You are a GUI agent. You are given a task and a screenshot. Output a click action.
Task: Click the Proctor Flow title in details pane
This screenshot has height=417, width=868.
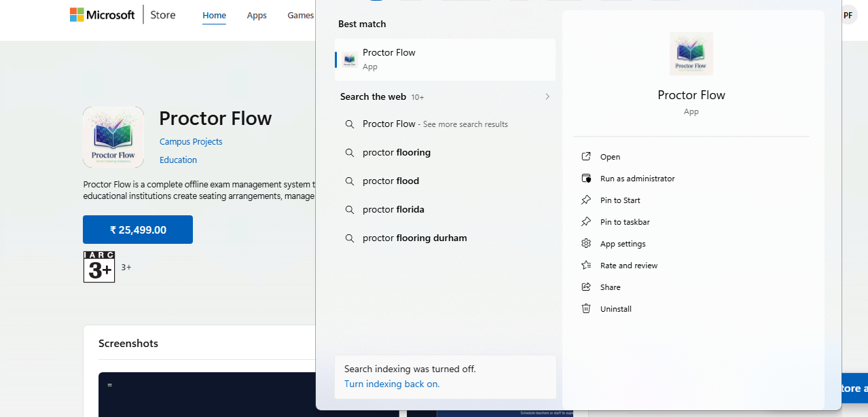click(x=691, y=95)
